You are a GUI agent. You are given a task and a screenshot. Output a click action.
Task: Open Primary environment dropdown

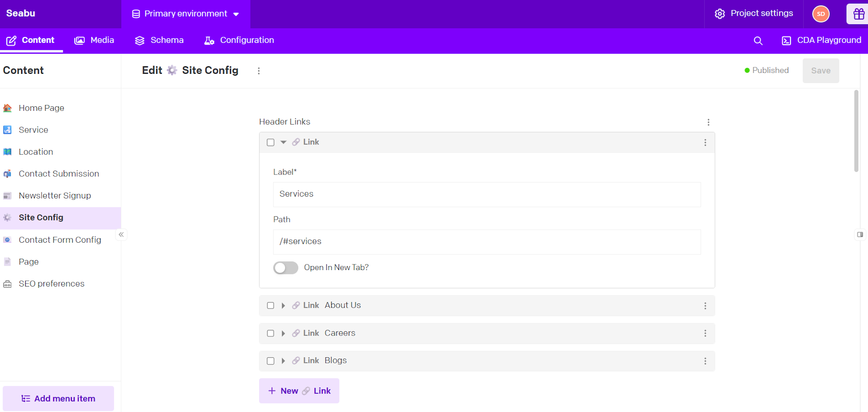pyautogui.click(x=186, y=14)
